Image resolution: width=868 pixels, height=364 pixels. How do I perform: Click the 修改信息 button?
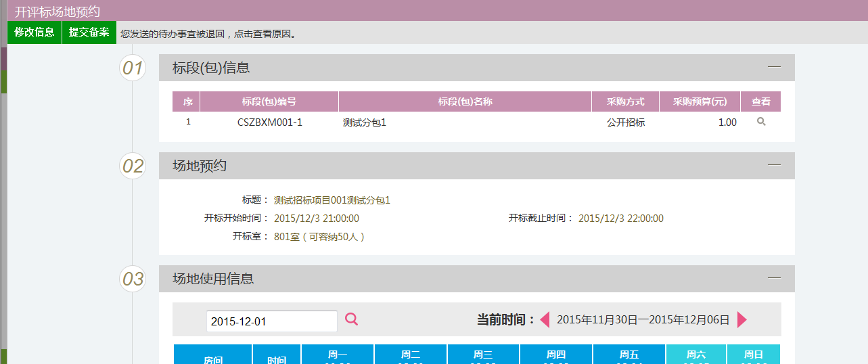(35, 32)
